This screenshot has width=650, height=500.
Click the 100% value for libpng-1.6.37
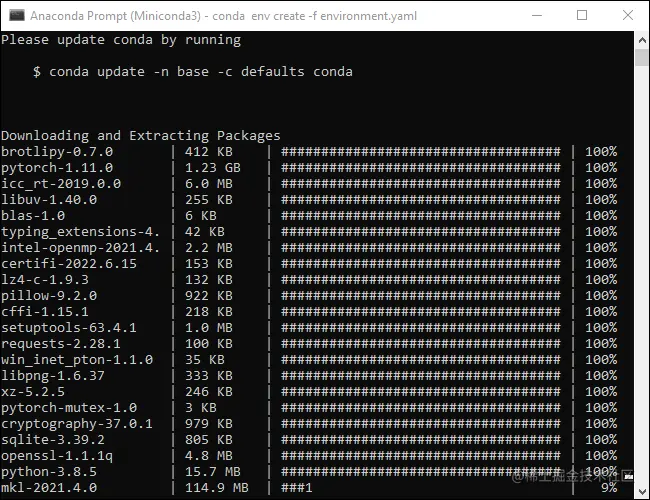click(601, 376)
